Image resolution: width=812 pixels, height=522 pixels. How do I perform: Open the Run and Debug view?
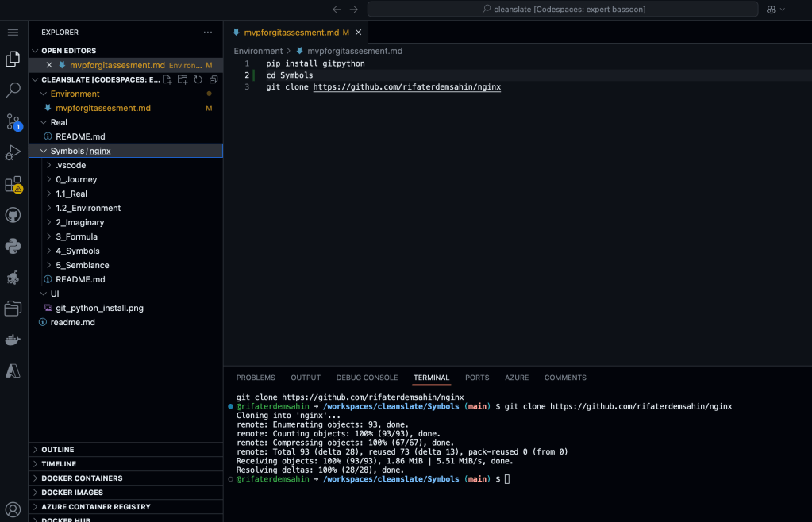pos(13,152)
